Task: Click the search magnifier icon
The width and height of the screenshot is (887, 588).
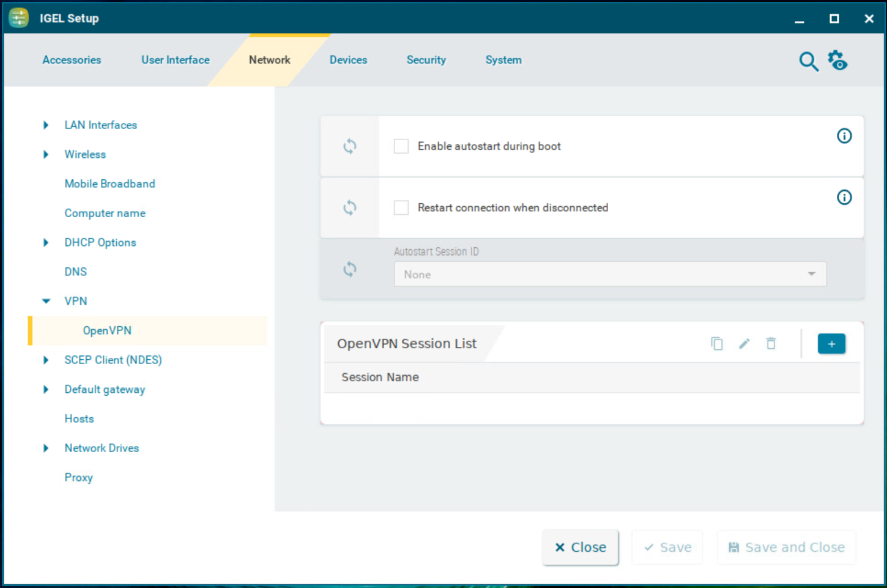Action: coord(808,61)
